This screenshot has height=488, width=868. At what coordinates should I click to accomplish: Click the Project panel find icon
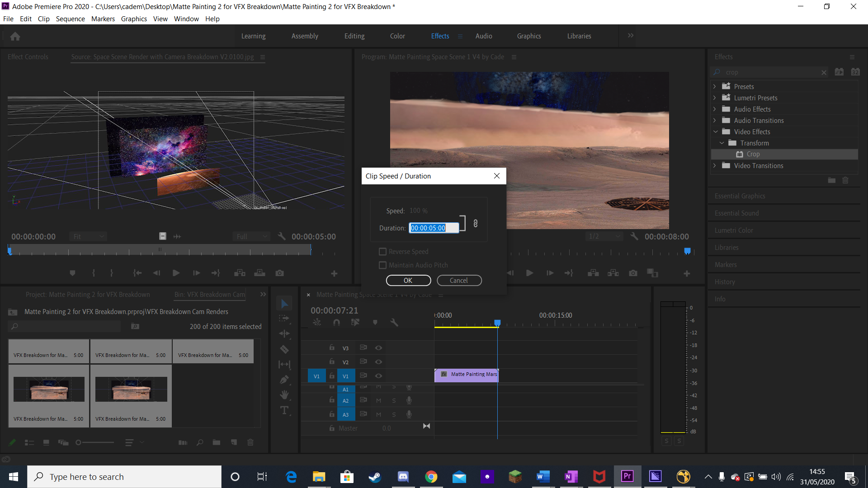[200, 443]
